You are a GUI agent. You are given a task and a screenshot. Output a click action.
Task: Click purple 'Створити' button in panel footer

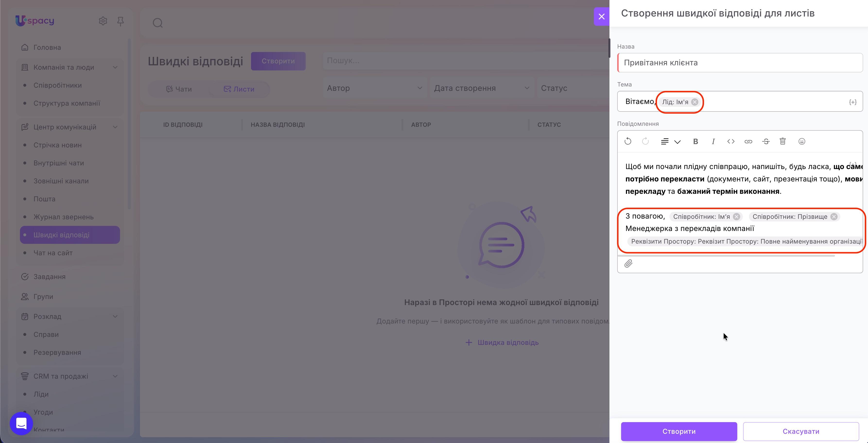pyautogui.click(x=679, y=431)
